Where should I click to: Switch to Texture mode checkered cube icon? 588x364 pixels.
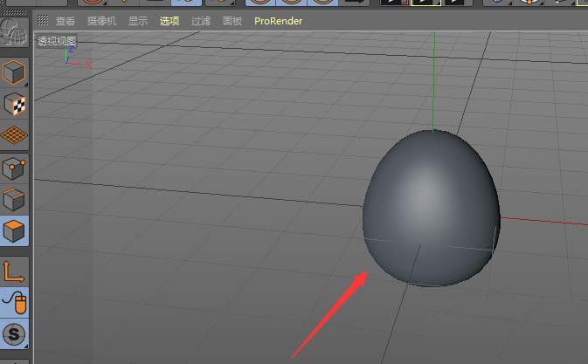[x=14, y=104]
